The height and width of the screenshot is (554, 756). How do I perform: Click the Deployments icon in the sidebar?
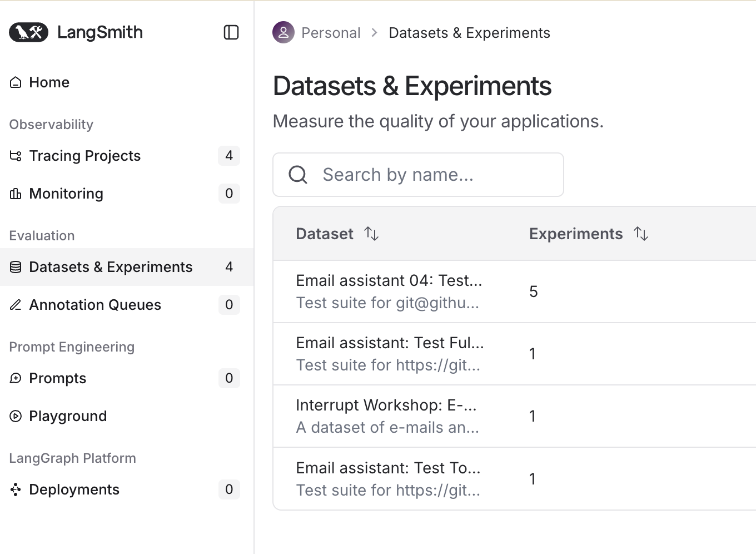pos(16,489)
